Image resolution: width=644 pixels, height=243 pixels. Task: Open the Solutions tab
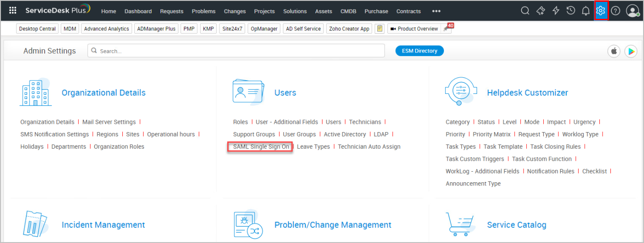[295, 11]
